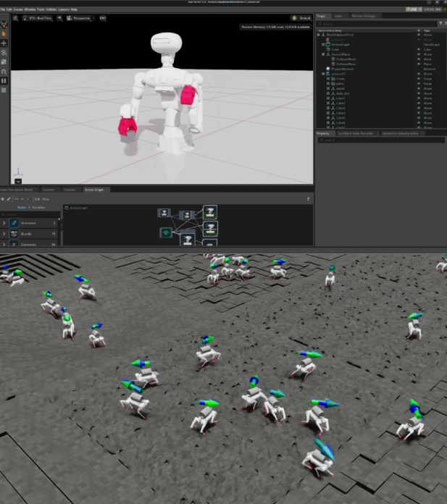Open the Perspective camera dropdown
The image size is (447, 504).
[78, 18]
